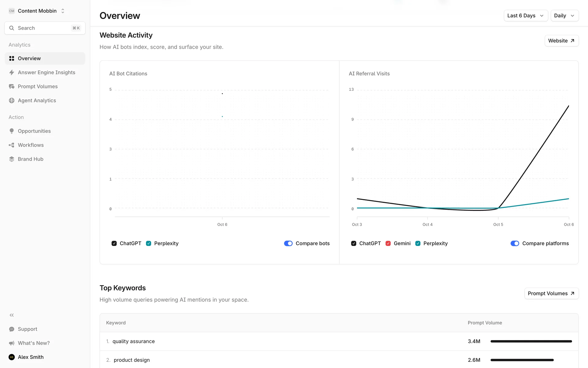
Task: Click the Opportunities lightbulb icon
Action: pos(12,131)
